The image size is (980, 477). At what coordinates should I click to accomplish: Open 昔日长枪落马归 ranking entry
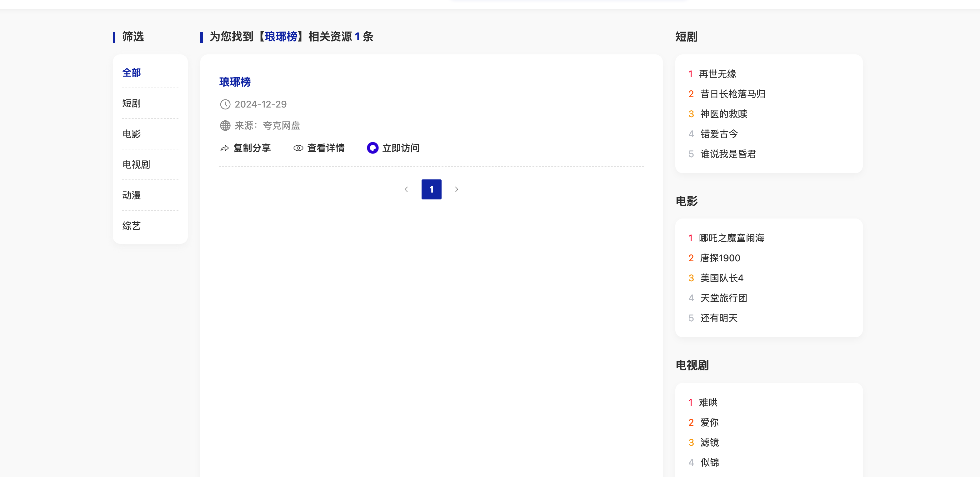733,94
